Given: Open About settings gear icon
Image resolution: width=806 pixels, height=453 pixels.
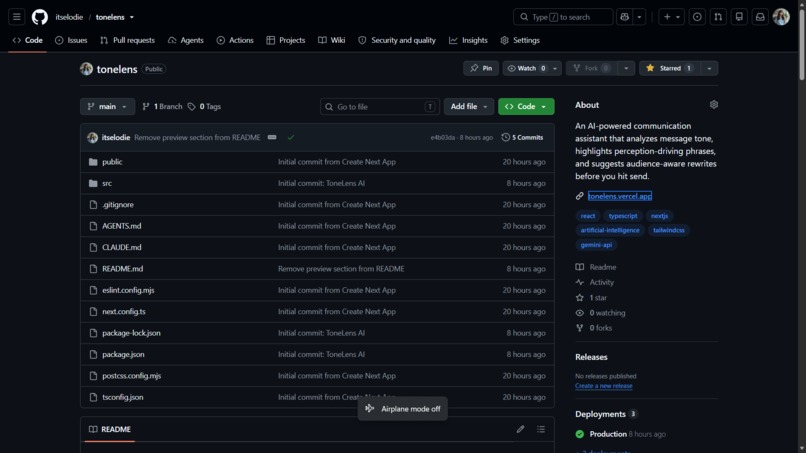Looking at the screenshot, I should pos(713,104).
